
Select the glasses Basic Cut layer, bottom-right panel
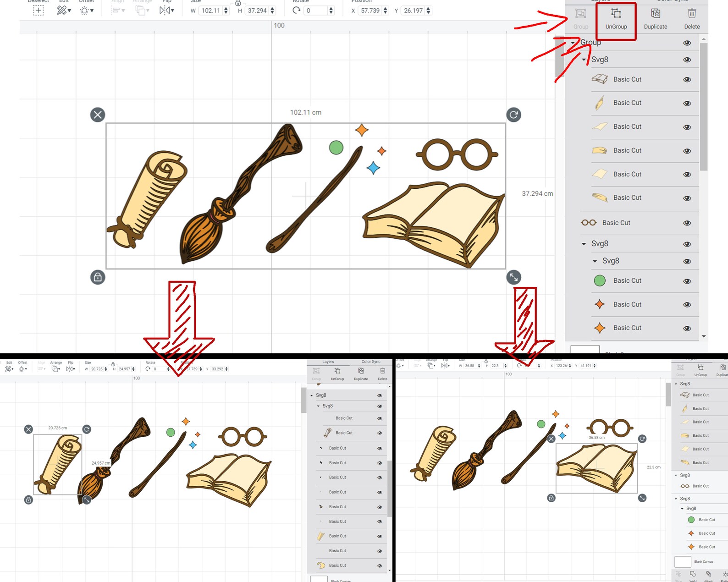pyautogui.click(x=700, y=486)
